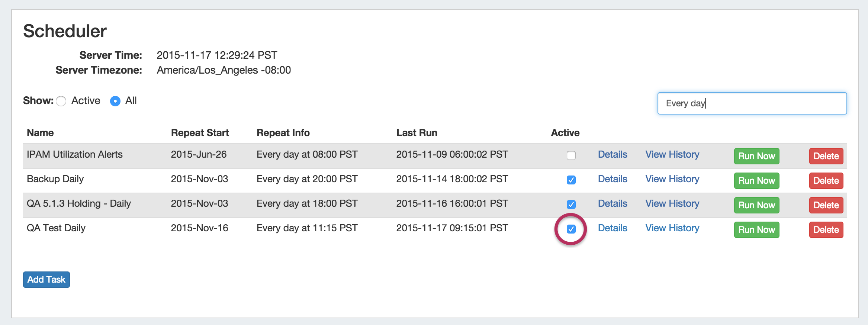The width and height of the screenshot is (868, 325).
Task: Open Details for Backup Daily task
Action: pyautogui.click(x=612, y=179)
